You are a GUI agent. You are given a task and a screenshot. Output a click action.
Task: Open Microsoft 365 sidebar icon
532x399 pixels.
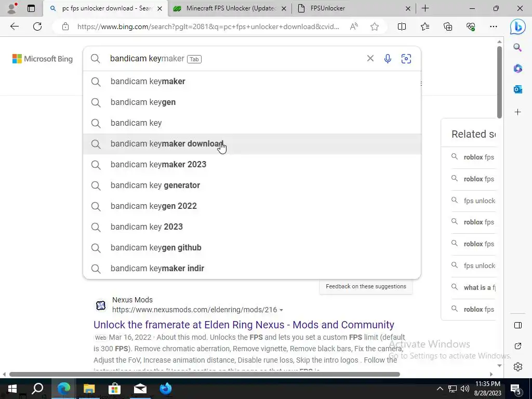pos(517,69)
